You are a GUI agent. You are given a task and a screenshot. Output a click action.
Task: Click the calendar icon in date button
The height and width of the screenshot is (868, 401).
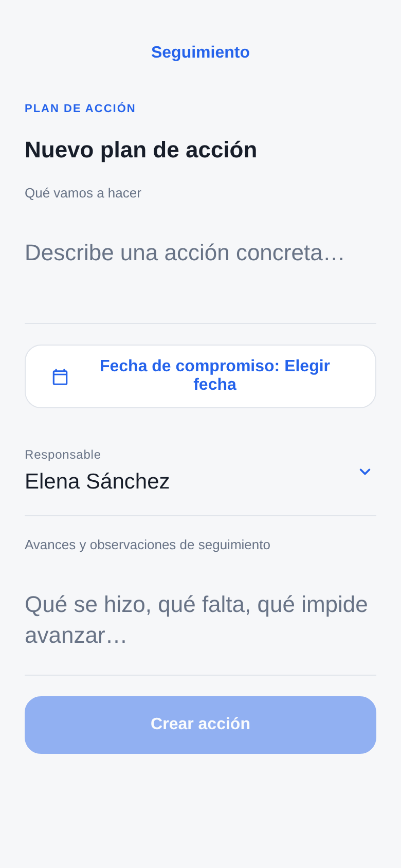coord(60,377)
